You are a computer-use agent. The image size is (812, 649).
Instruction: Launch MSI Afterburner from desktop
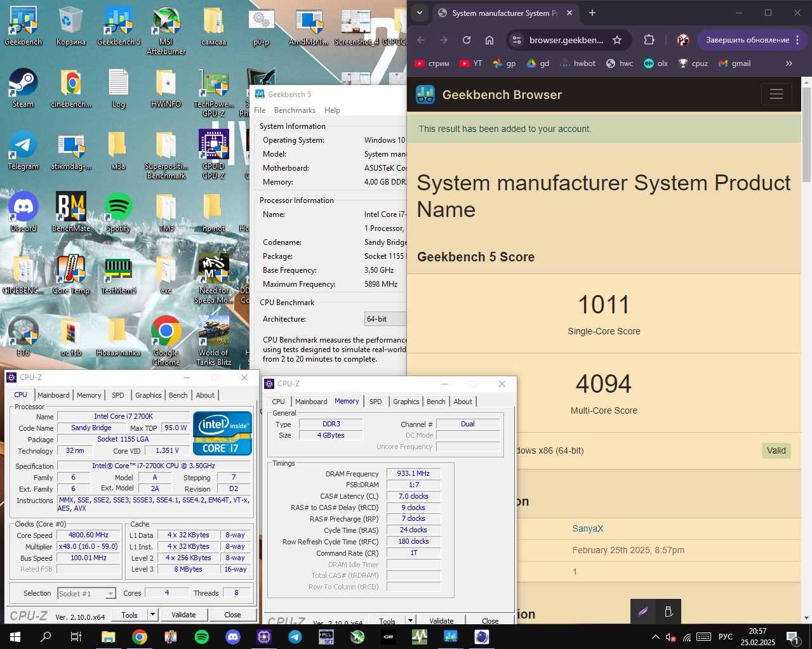point(166,30)
